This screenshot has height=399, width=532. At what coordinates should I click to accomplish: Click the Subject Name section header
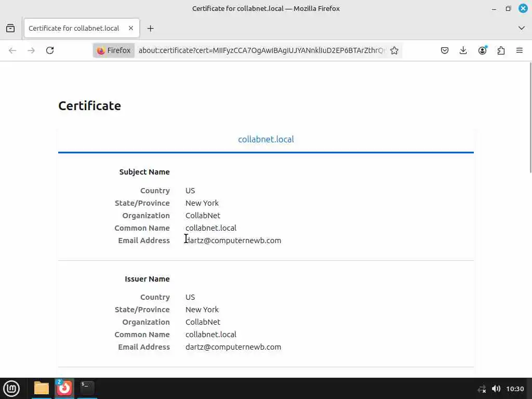click(x=144, y=172)
